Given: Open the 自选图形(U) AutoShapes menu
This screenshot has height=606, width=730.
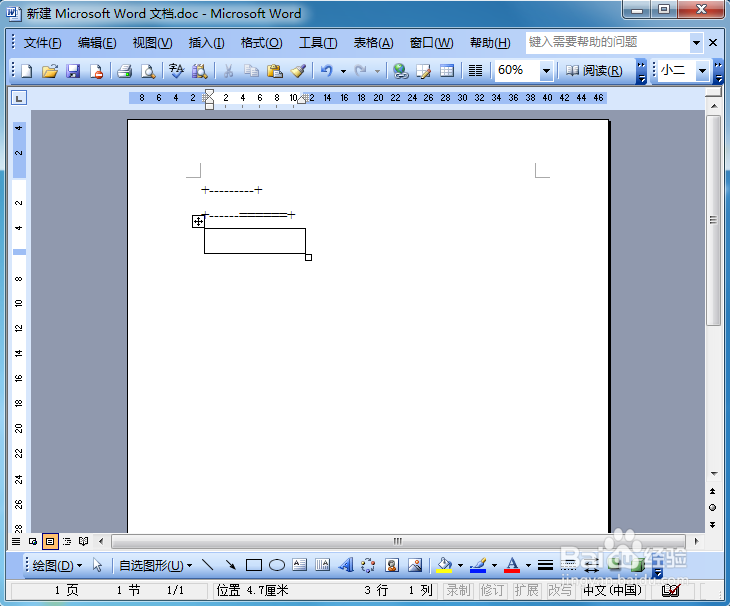Looking at the screenshot, I should coord(155,566).
